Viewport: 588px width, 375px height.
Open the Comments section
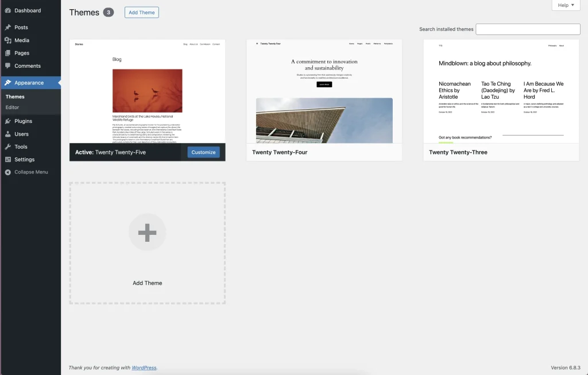click(x=28, y=65)
